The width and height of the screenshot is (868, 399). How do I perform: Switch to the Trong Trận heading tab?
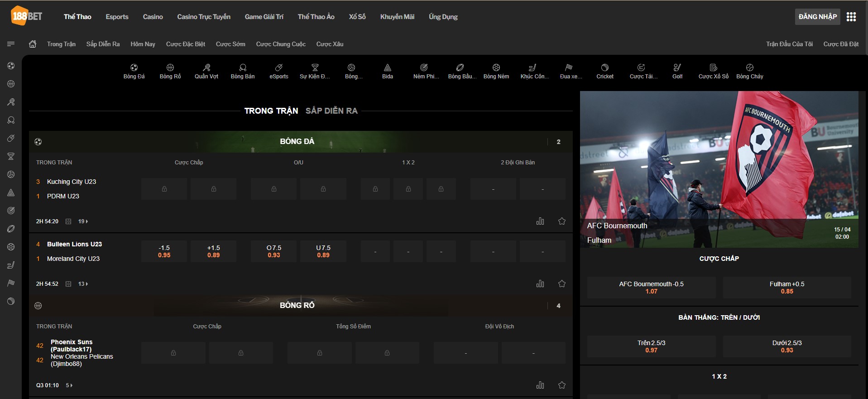[x=271, y=111]
